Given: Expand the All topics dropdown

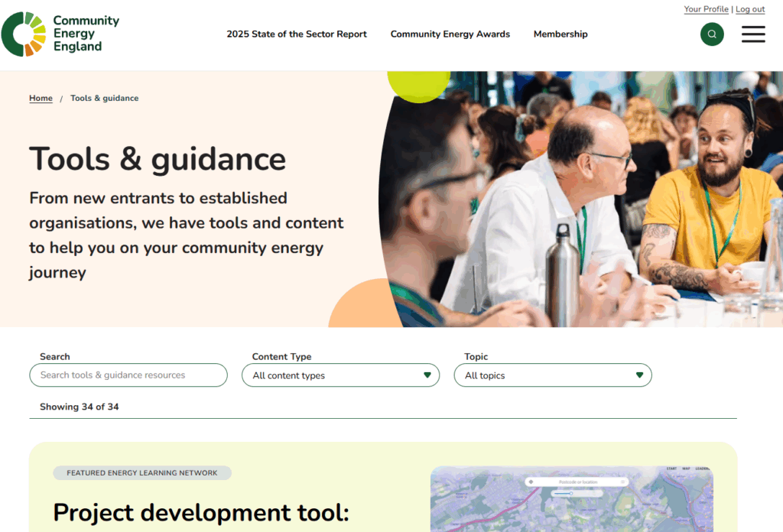Looking at the screenshot, I should 552,375.
